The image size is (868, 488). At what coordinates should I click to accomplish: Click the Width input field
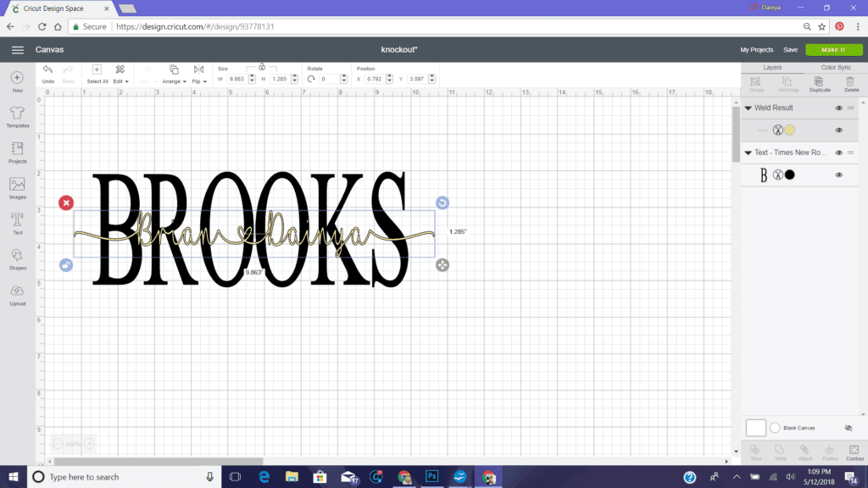236,79
